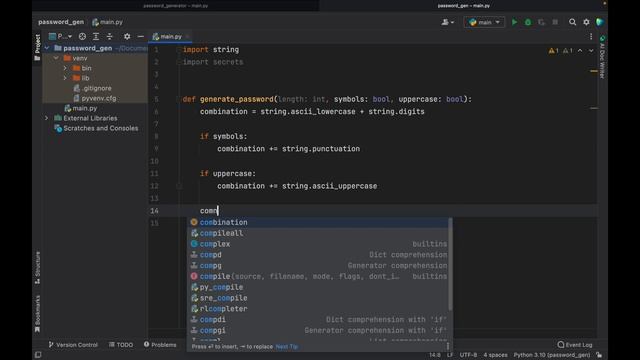This screenshot has height=360, width=640.
Task: Choose compile builtins suggestion
Action: (x=318, y=276)
